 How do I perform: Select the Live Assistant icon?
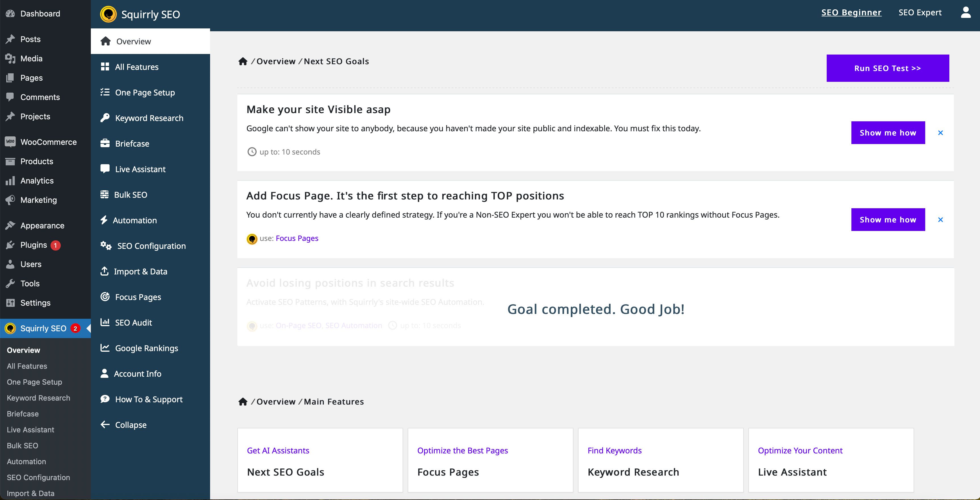click(104, 168)
